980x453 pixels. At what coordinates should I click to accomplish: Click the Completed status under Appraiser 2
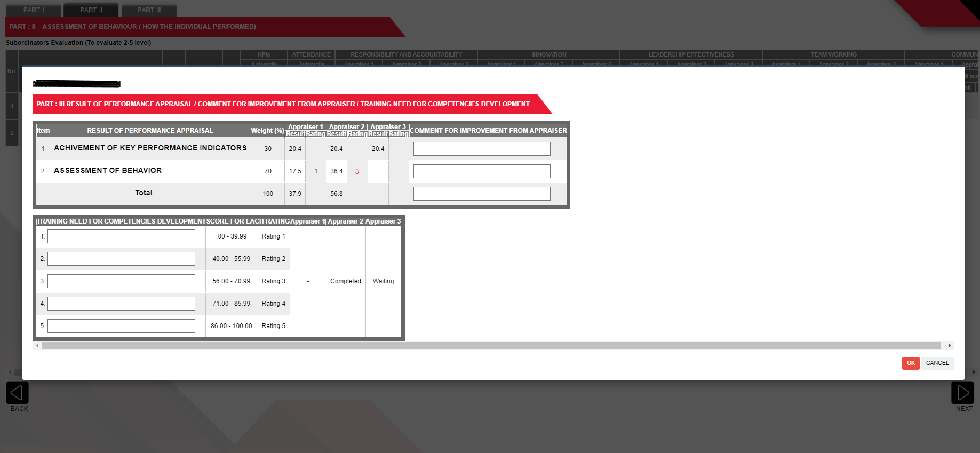(x=346, y=281)
